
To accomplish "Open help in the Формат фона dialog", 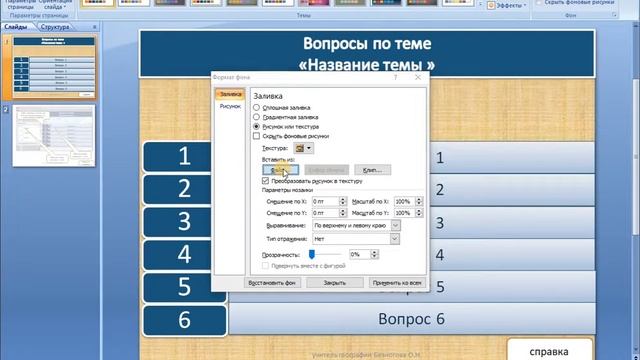I will (395, 77).
